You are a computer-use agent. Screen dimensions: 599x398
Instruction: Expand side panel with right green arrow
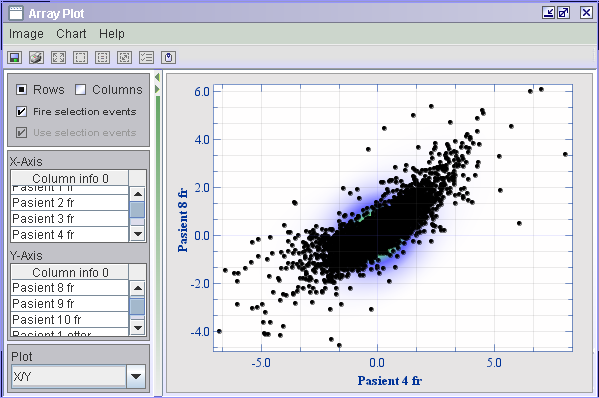pyautogui.click(x=157, y=89)
